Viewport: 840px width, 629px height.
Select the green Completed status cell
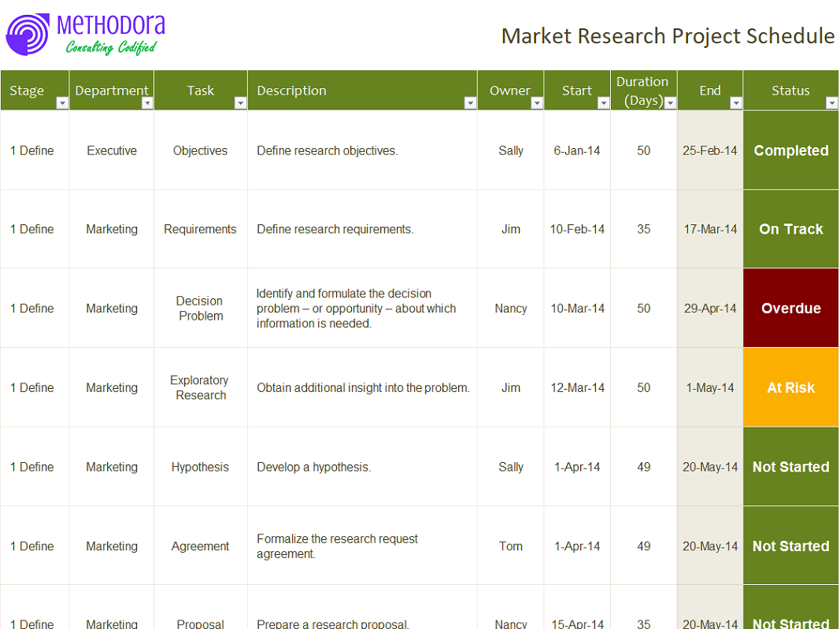pyautogui.click(x=790, y=150)
